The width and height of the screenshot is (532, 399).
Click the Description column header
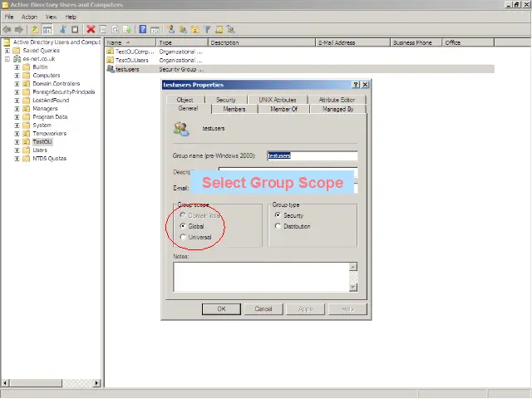(262, 42)
